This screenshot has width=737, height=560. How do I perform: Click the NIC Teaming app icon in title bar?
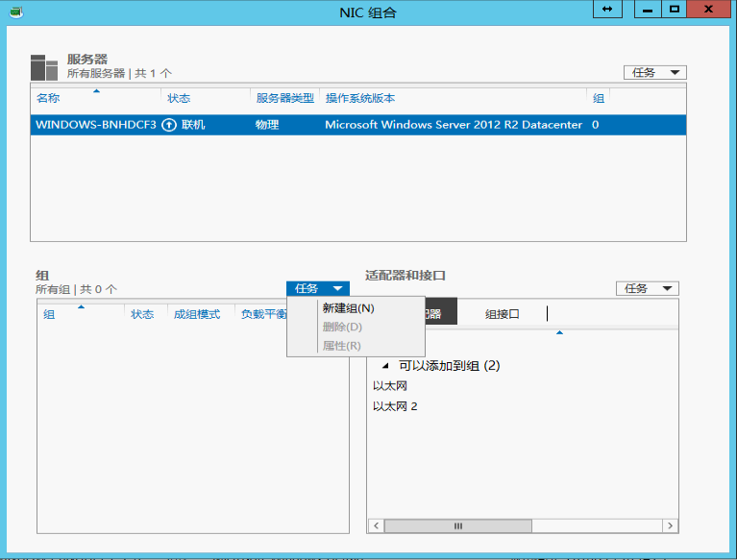point(16,12)
